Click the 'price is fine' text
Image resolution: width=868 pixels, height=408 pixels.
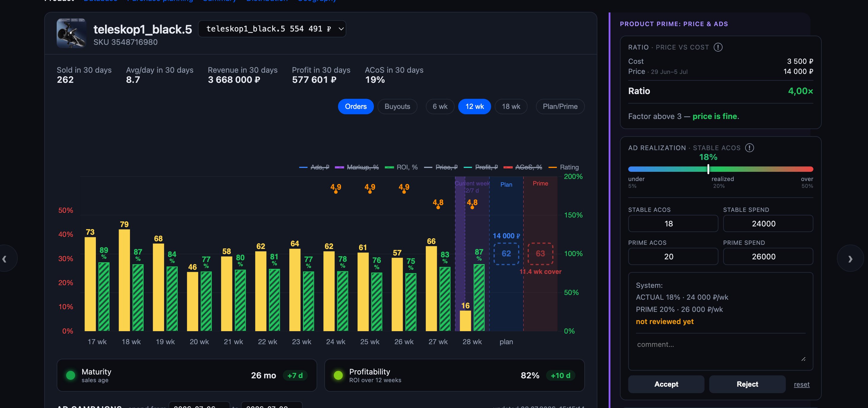[x=715, y=116]
